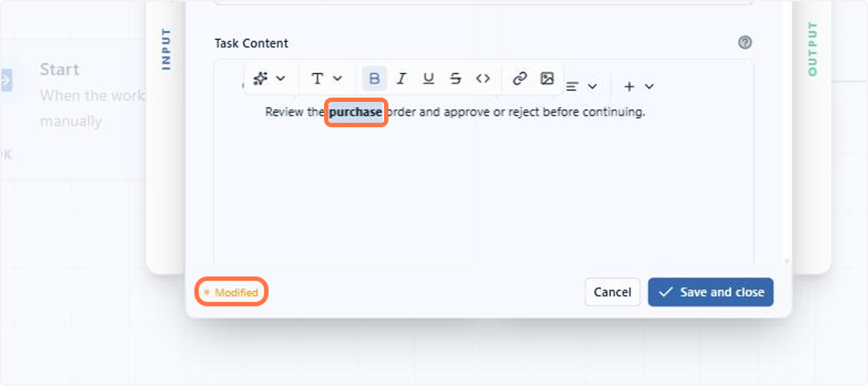Toggle strikethrough formatting

pyautogui.click(x=455, y=78)
